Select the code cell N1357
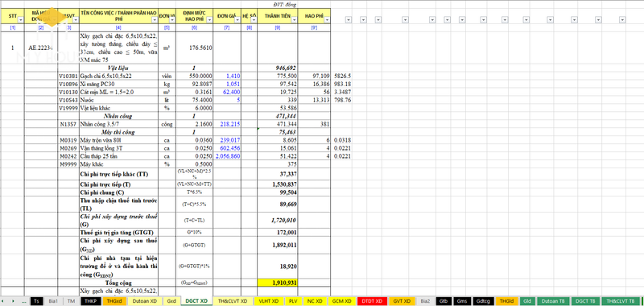Image resolution: width=644 pixels, height=306 pixels. pos(68,124)
